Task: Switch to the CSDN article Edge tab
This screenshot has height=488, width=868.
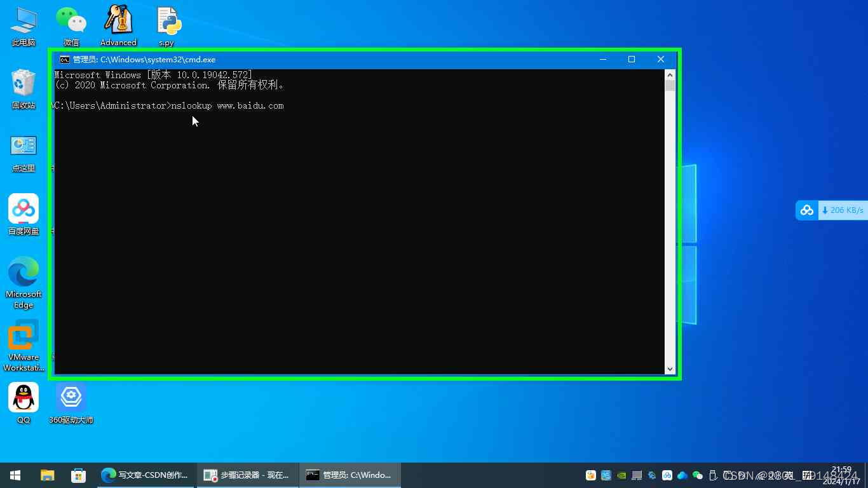Action: (x=145, y=475)
